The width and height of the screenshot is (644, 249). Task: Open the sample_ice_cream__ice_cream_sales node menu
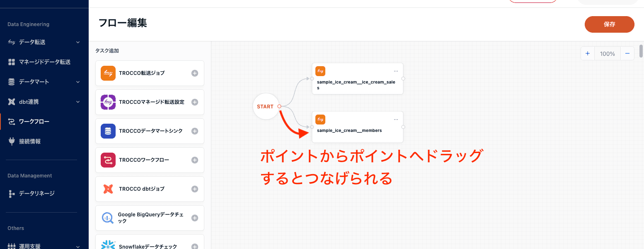point(396,71)
